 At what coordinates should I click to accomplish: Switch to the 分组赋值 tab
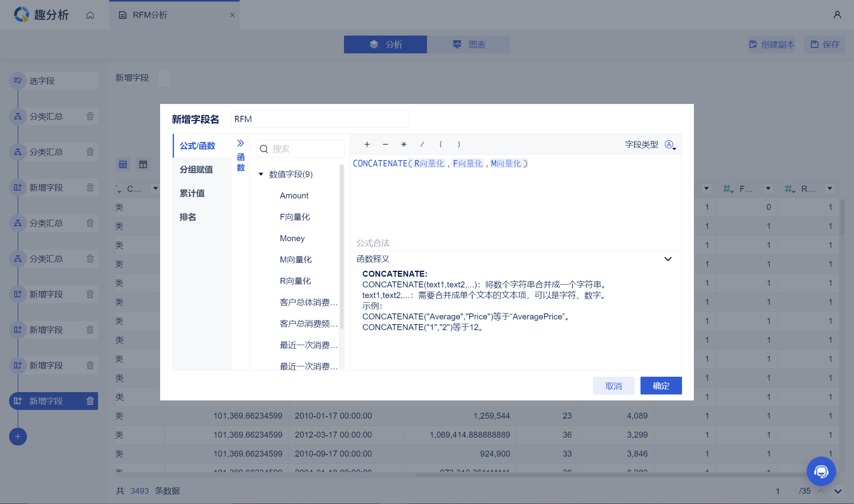tap(196, 170)
